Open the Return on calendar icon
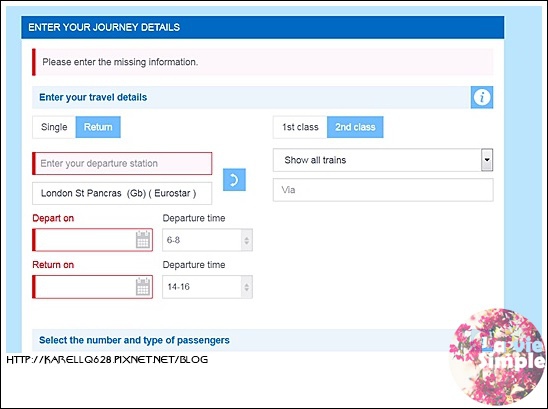 [x=143, y=287]
